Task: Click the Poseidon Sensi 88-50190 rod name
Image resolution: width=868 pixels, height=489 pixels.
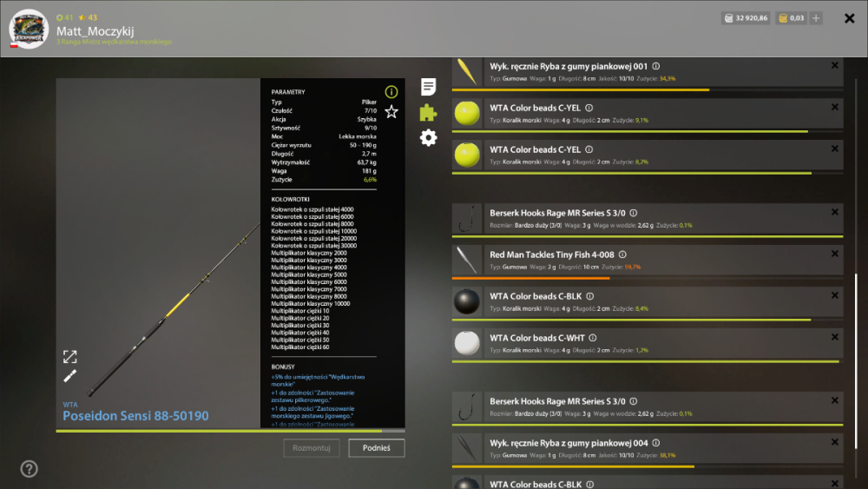Action: coord(135,416)
